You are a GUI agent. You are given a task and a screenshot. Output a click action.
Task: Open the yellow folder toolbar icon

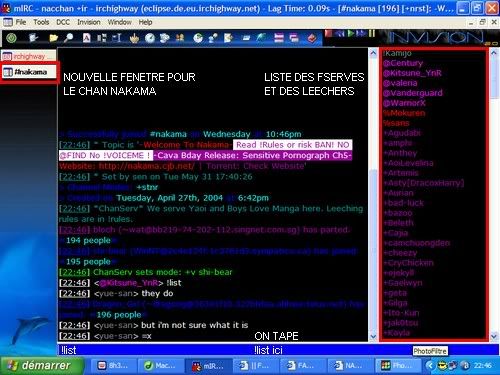point(53,38)
